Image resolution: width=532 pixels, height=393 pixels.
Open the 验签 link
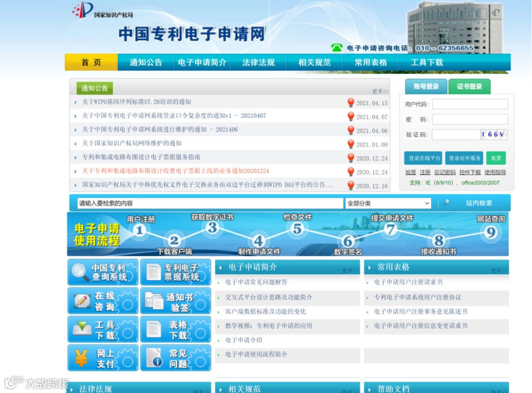pyautogui.click(x=410, y=172)
